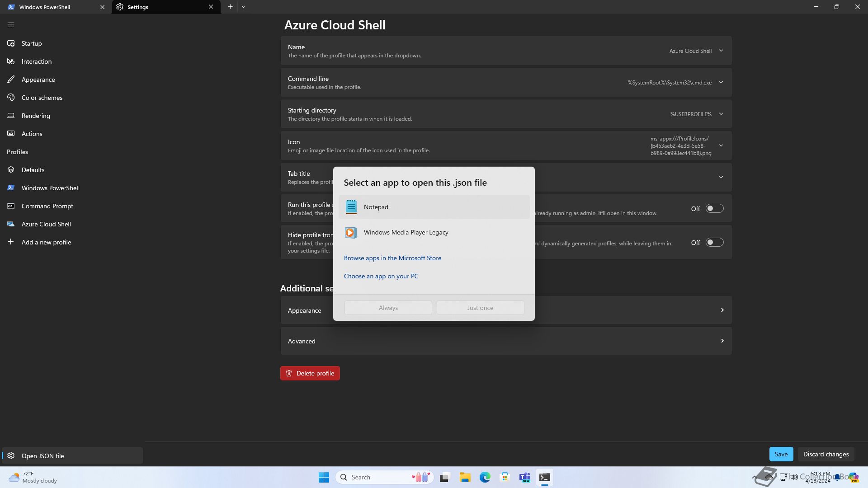Screen dimensions: 868x488
Task: Select the Defaults profile
Action: (x=71, y=170)
